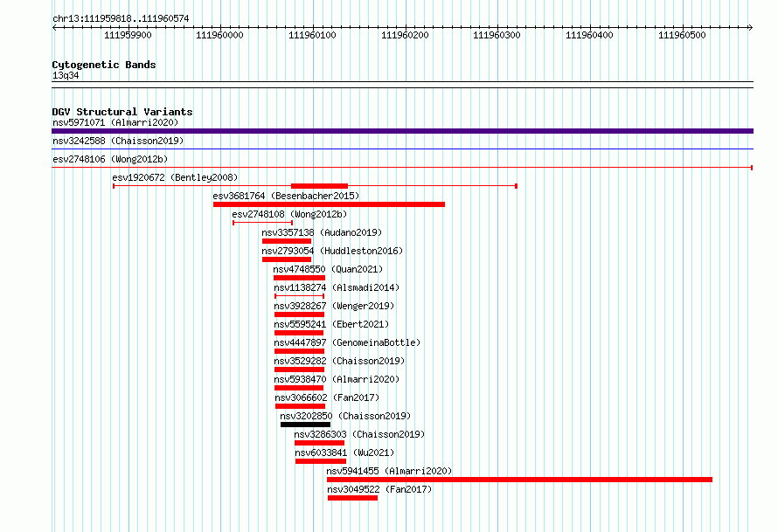Click ruler position 111960200
Viewport: 778px width, 532px height.
coord(405,35)
